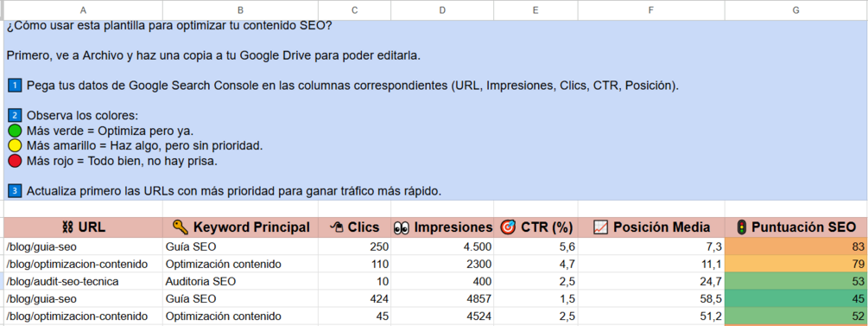Image resolution: width=868 pixels, height=326 pixels.
Task: Select the green score cell 52
Action: pyautogui.click(x=796, y=316)
